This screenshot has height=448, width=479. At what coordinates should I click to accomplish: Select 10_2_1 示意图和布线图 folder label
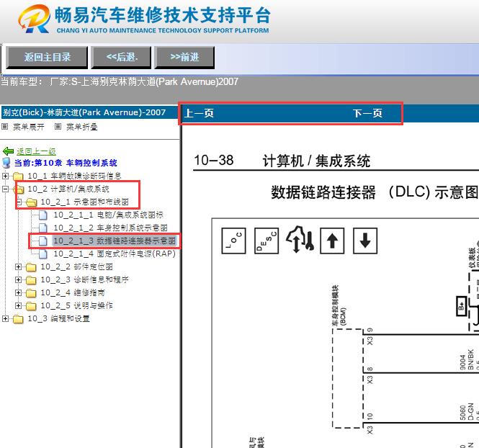(x=84, y=202)
